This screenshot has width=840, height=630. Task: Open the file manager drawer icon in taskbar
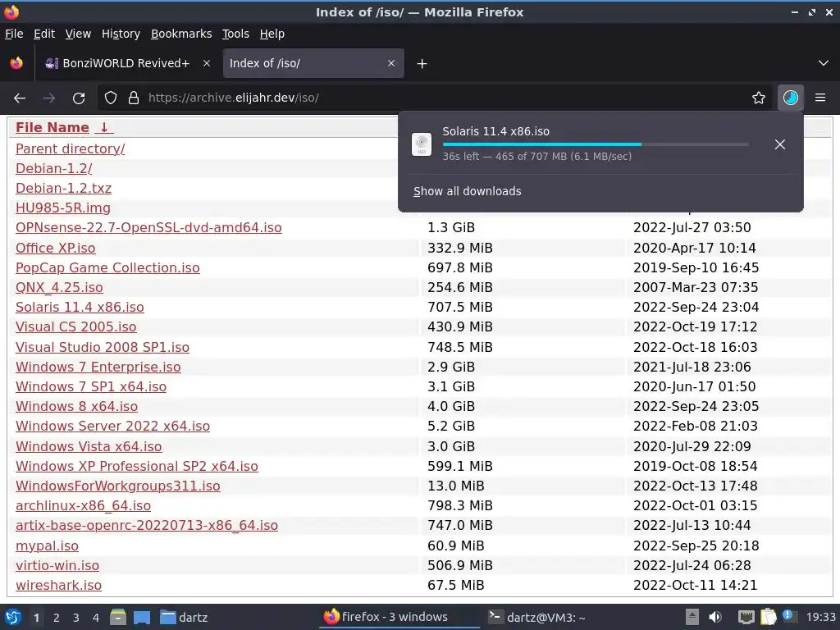point(118,617)
